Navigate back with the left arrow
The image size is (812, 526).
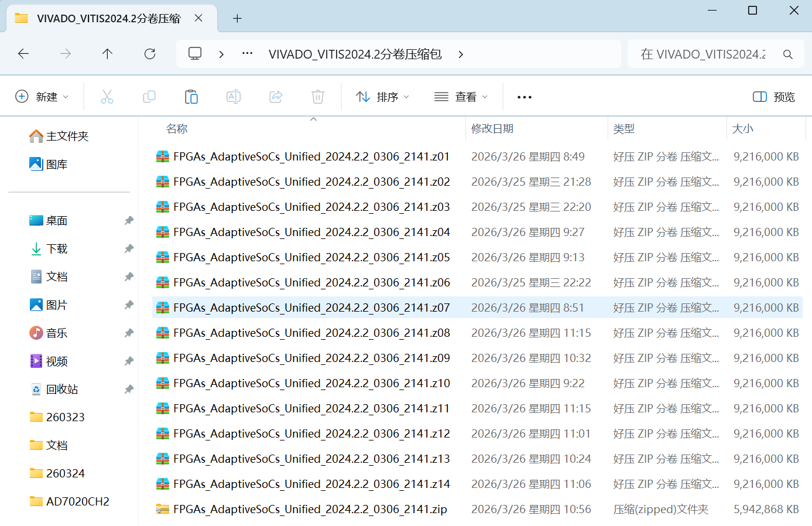(x=23, y=54)
